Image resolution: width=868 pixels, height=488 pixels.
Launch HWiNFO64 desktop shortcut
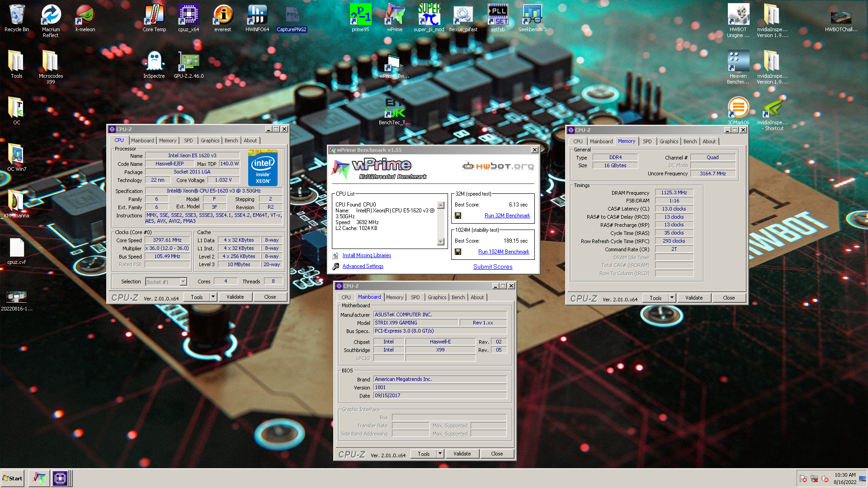257,18
